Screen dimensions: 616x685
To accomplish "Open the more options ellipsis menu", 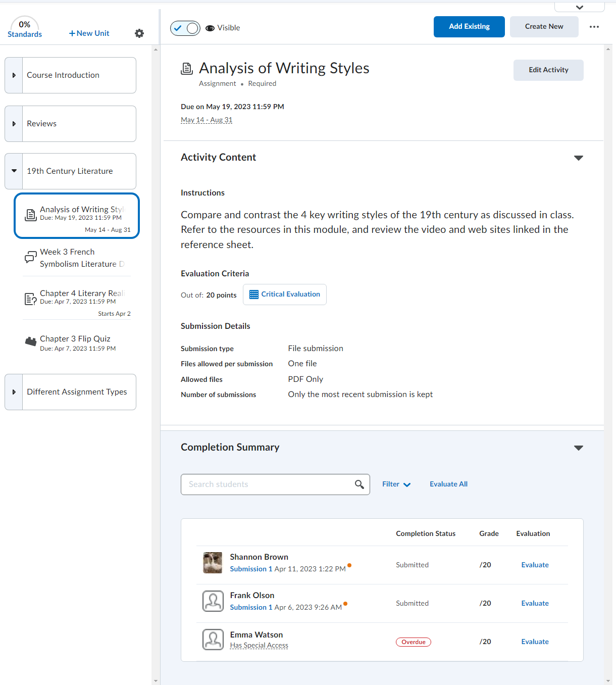I will pos(594,27).
